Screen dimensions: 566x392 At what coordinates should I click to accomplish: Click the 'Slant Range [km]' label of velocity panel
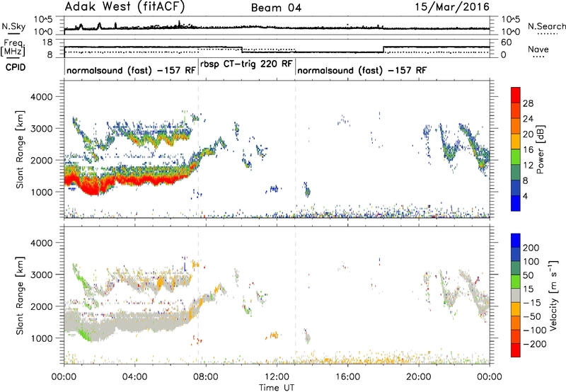click(20, 295)
